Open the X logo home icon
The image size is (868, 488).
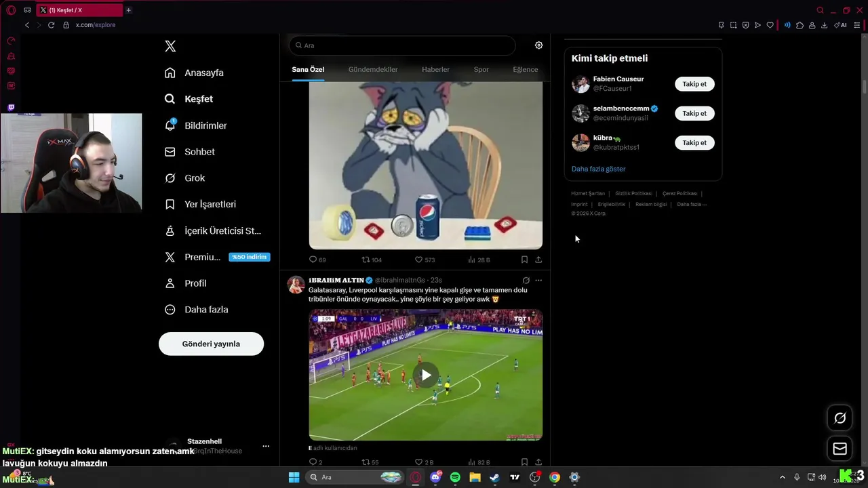(170, 46)
